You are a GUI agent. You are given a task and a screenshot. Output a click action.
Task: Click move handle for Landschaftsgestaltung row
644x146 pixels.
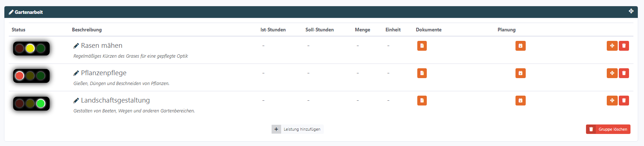pos(612,100)
